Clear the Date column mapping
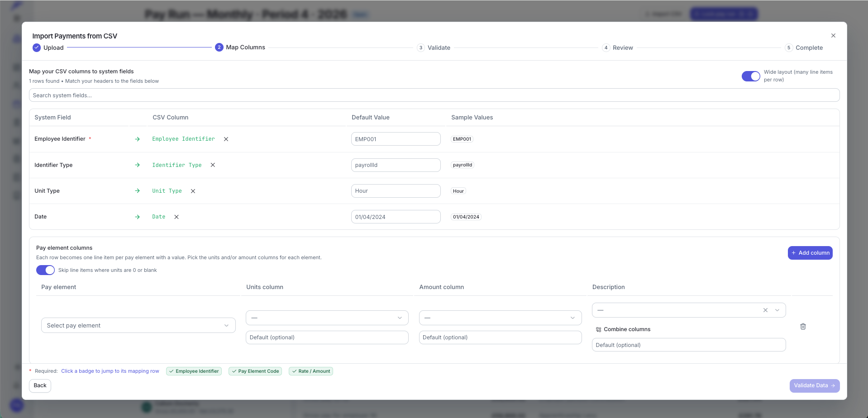 click(176, 217)
